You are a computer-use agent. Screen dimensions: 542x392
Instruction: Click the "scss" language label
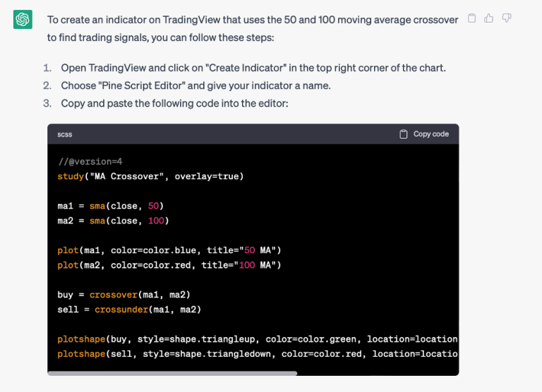click(65, 134)
